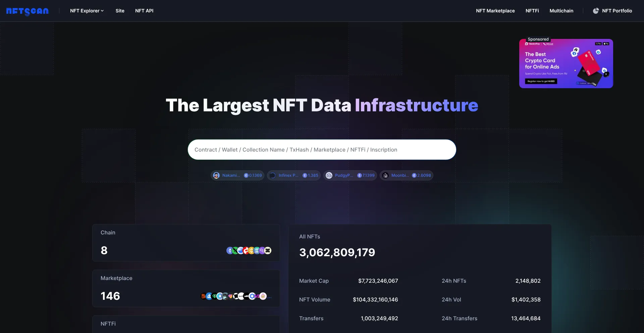Click the NFT Portfolio pie chart icon
The image size is (644, 333).
[x=596, y=11]
